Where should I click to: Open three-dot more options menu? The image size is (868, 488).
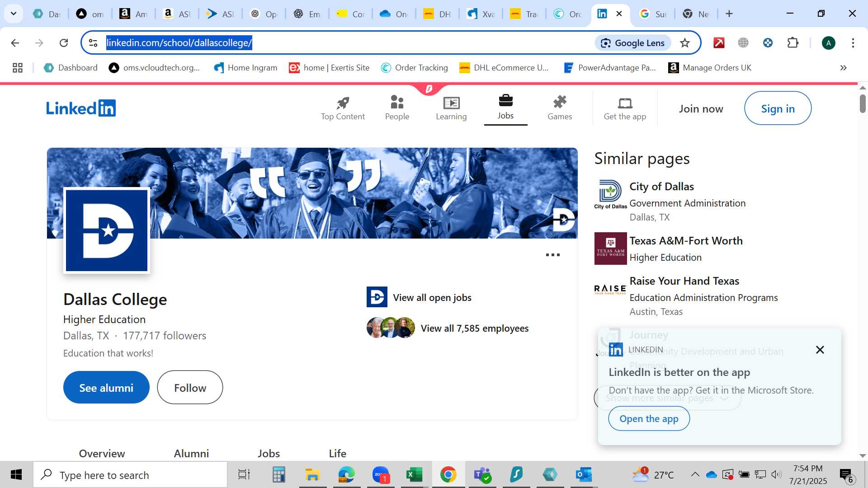(552, 255)
